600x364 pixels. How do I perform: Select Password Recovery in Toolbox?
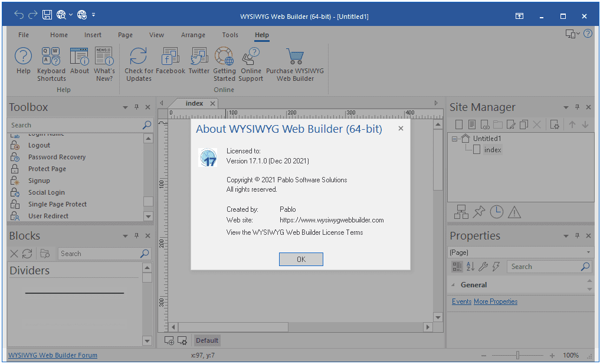(x=57, y=157)
